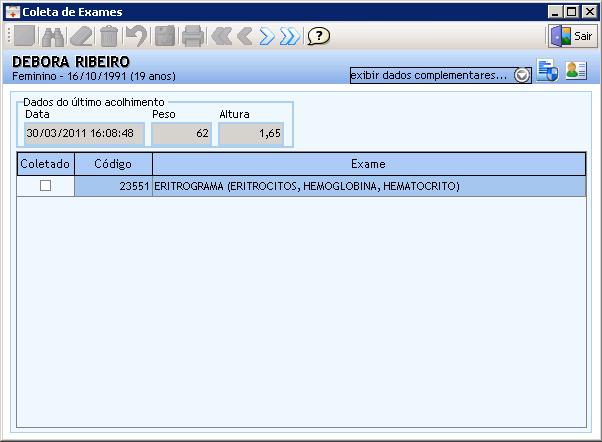Screen dimensions: 602x442
Task: Click the eraser edit toolbar icon
Action: 81,36
